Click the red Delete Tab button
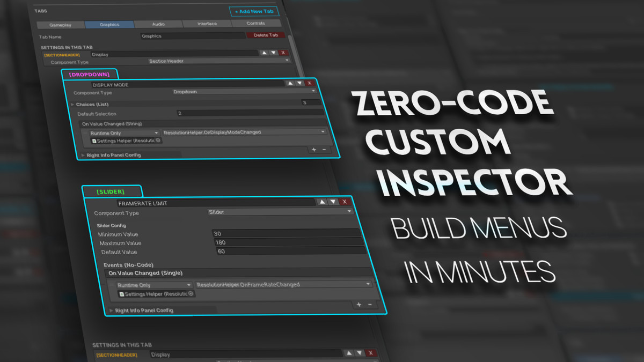This screenshot has width=644, height=362. [266, 35]
